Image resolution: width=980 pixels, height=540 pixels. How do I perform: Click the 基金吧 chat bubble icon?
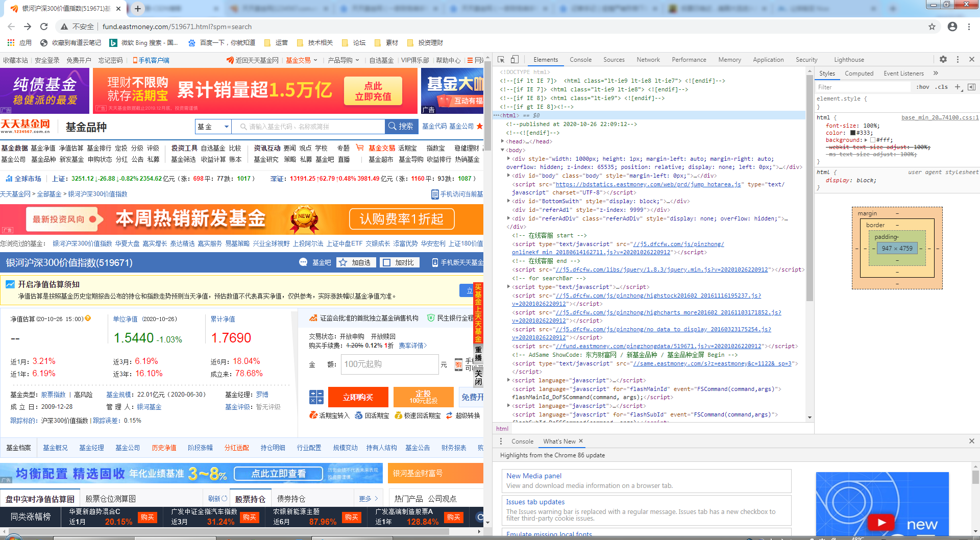tap(303, 262)
